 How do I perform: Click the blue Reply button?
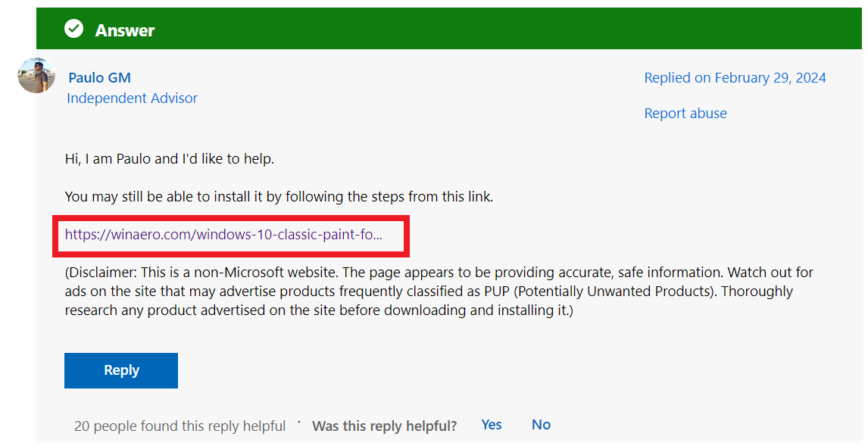pyautogui.click(x=121, y=370)
